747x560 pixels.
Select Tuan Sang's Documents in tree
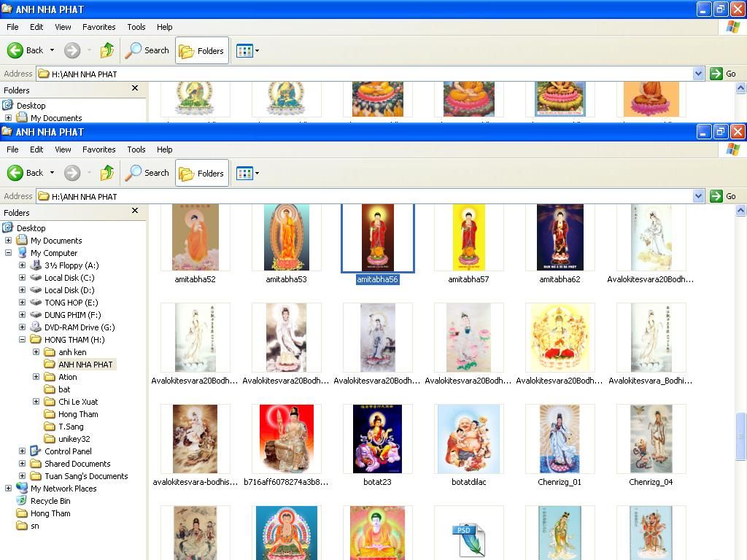tap(86, 475)
